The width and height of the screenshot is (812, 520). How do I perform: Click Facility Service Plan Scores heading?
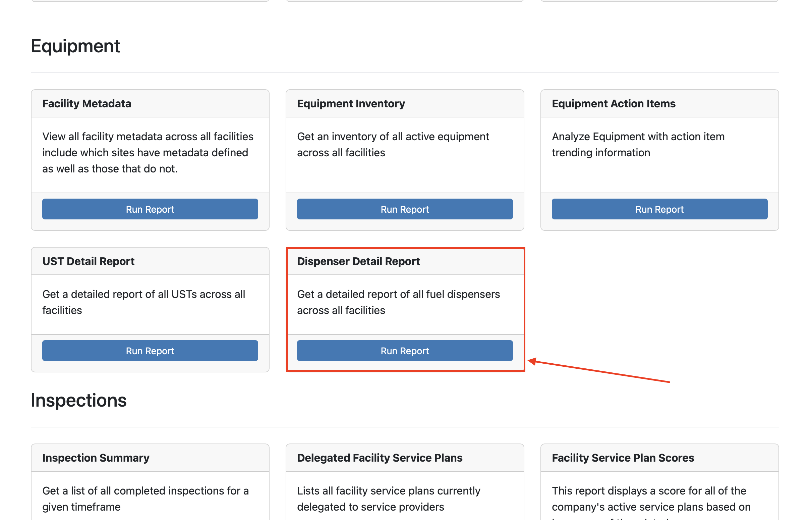click(x=623, y=458)
